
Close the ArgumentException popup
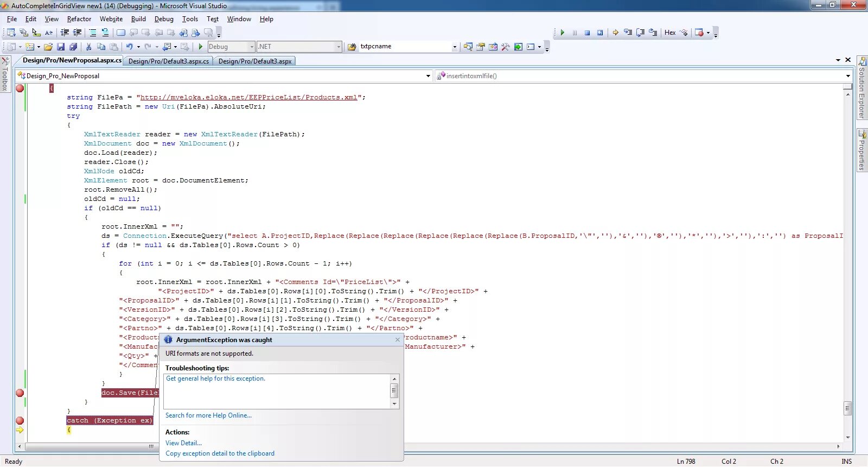pos(397,340)
